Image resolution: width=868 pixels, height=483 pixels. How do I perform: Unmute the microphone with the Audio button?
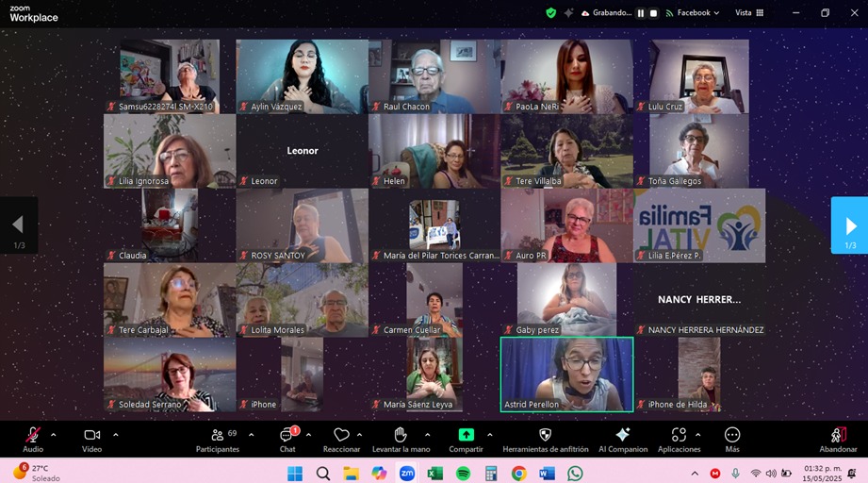(x=33, y=435)
